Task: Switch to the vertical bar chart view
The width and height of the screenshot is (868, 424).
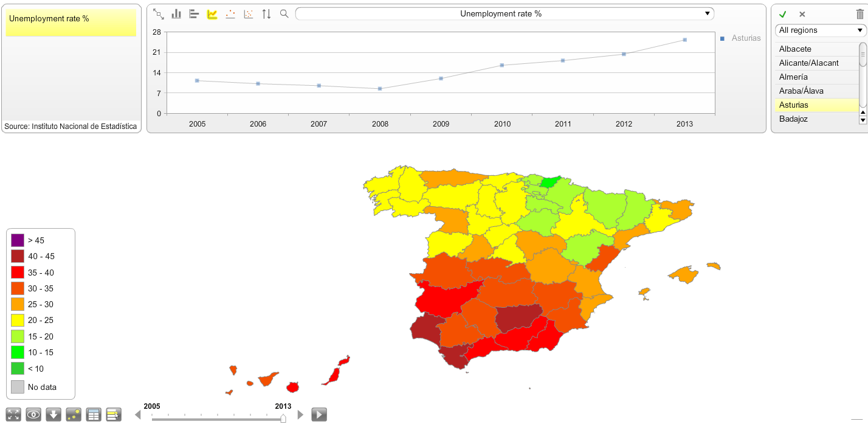Action: 176,13
